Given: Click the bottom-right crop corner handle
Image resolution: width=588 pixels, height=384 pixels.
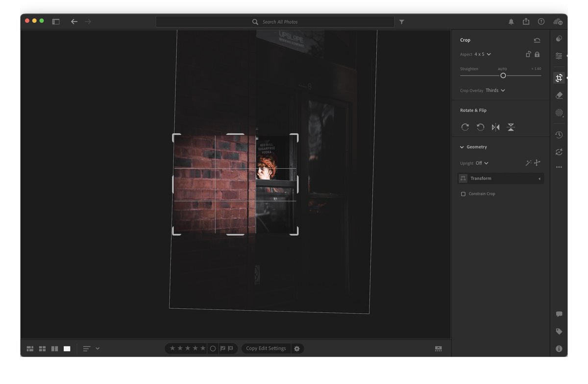Looking at the screenshot, I should click(x=295, y=232).
